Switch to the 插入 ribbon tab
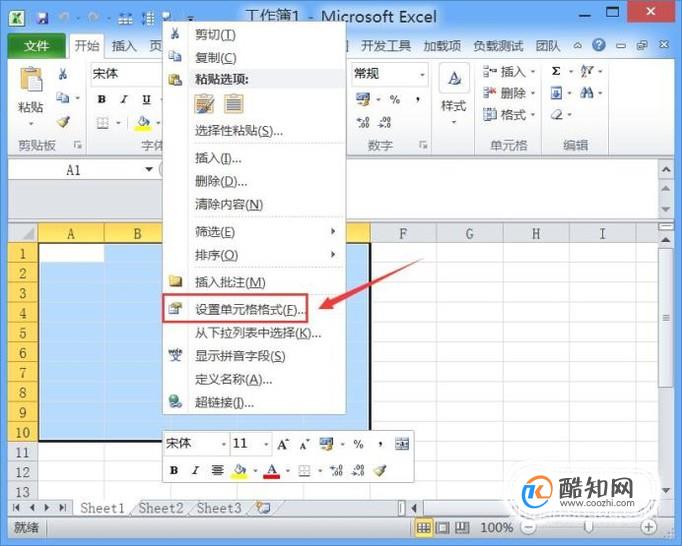The width and height of the screenshot is (682, 546). [124, 46]
